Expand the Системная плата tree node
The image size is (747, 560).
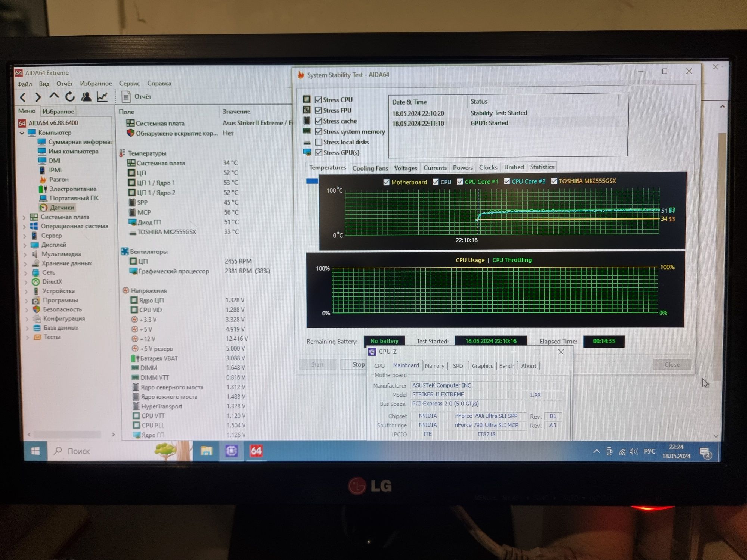click(x=24, y=217)
